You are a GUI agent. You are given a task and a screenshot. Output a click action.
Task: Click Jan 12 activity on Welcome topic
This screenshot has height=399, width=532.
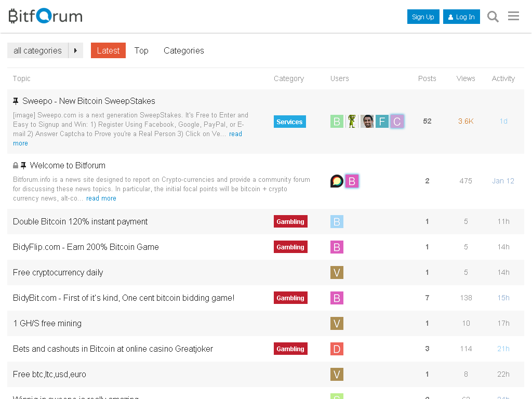[503, 181]
